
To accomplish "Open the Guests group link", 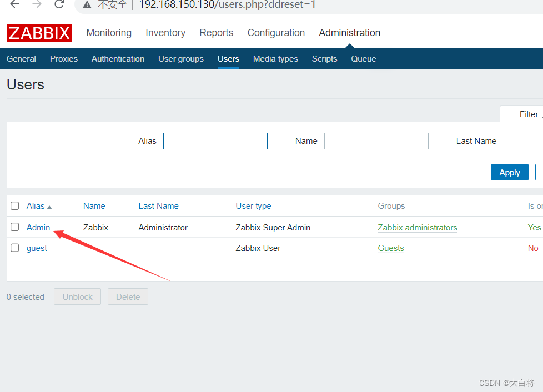I will click(391, 248).
